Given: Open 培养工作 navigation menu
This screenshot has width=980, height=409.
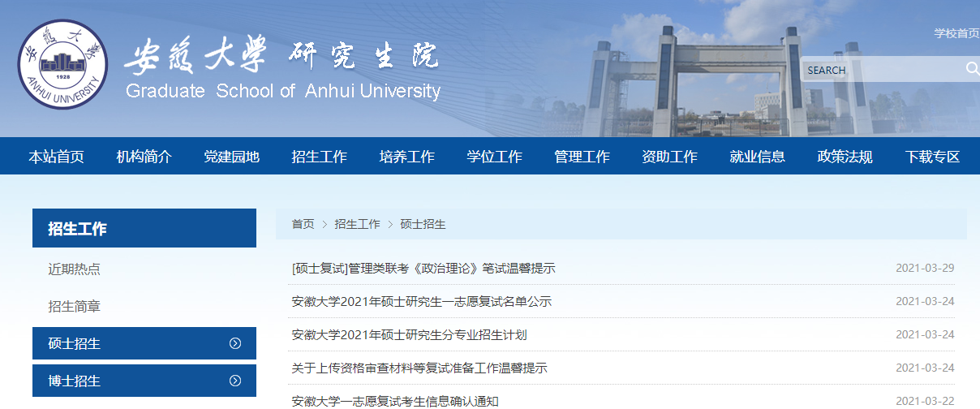Looking at the screenshot, I should [406, 157].
